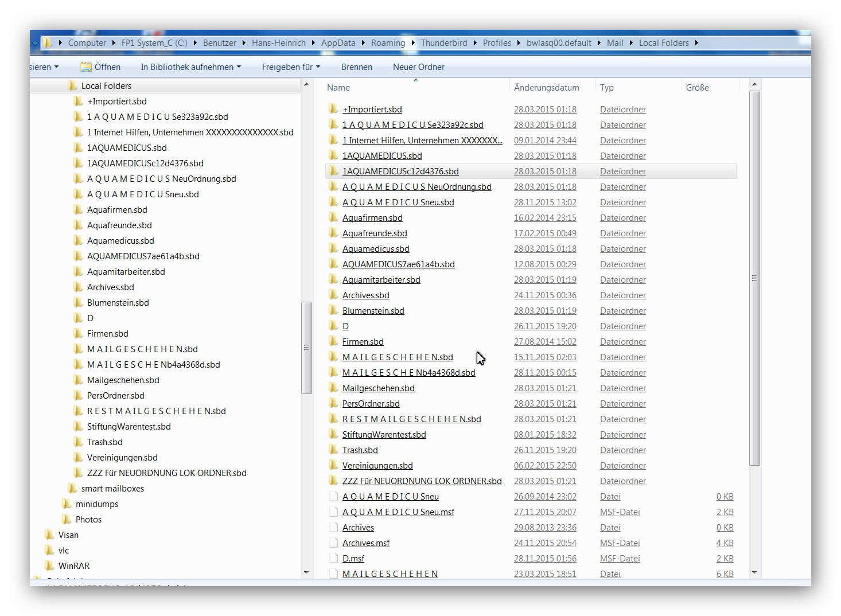Click file icon of A Q U A M E D I C U Sneu.msf
Image resolution: width=841 pixels, height=616 pixels.
(x=333, y=512)
